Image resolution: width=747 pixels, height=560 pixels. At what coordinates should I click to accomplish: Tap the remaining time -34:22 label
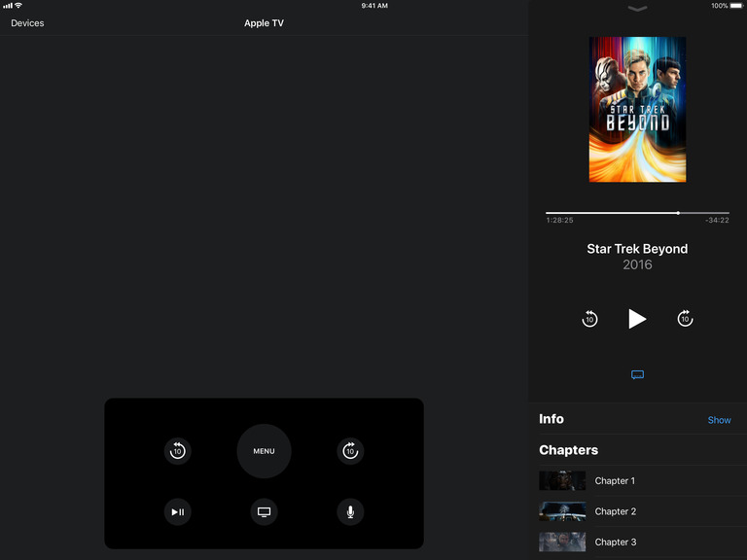[x=717, y=220]
